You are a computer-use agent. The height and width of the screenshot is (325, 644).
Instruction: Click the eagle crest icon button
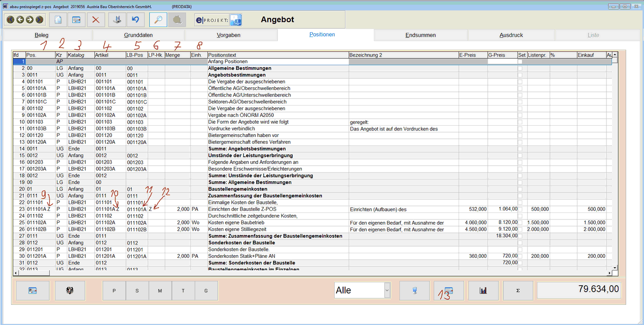coord(70,291)
